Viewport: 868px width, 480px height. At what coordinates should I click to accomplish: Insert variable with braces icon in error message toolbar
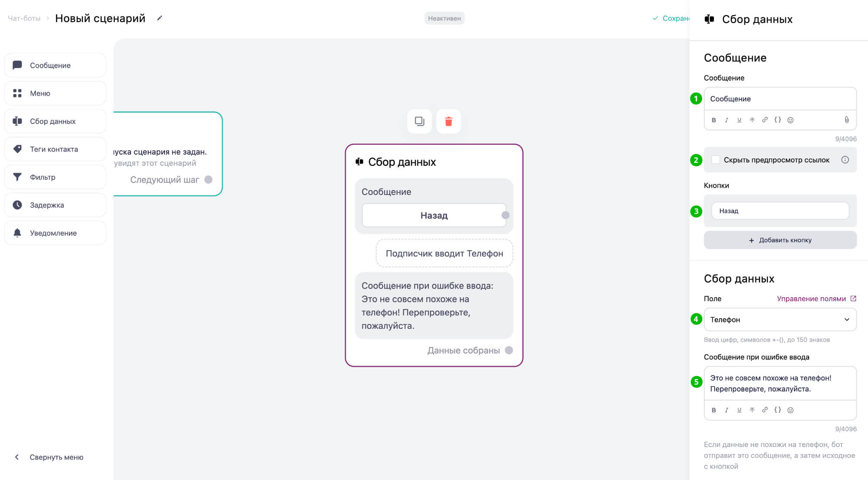click(777, 410)
